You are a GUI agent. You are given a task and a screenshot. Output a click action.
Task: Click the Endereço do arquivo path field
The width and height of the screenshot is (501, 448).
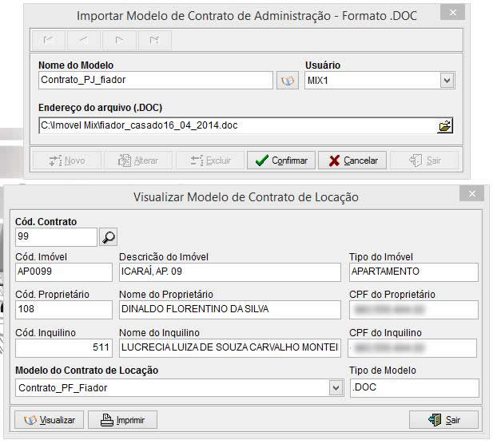(237, 125)
